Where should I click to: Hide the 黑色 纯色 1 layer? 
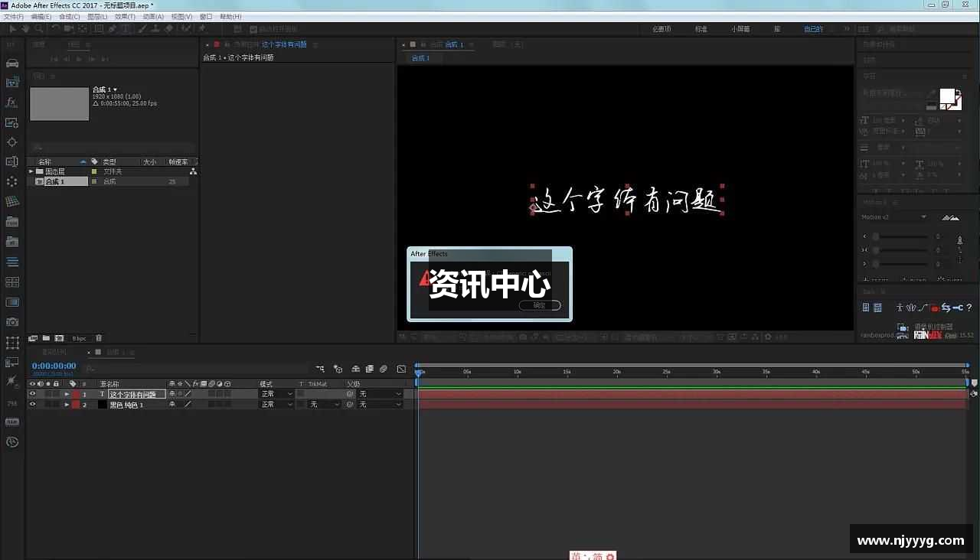32,404
